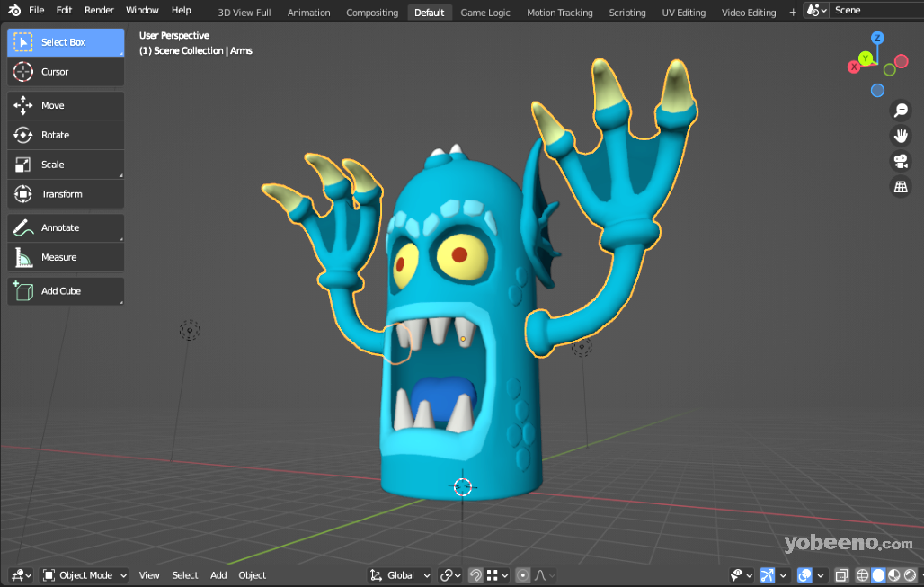924x587 pixels.
Task: Switch to the 3D View Full tab
Action: click(x=244, y=13)
